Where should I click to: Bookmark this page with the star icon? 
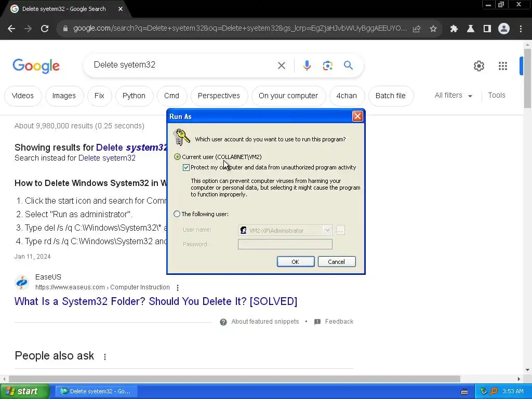point(433,29)
